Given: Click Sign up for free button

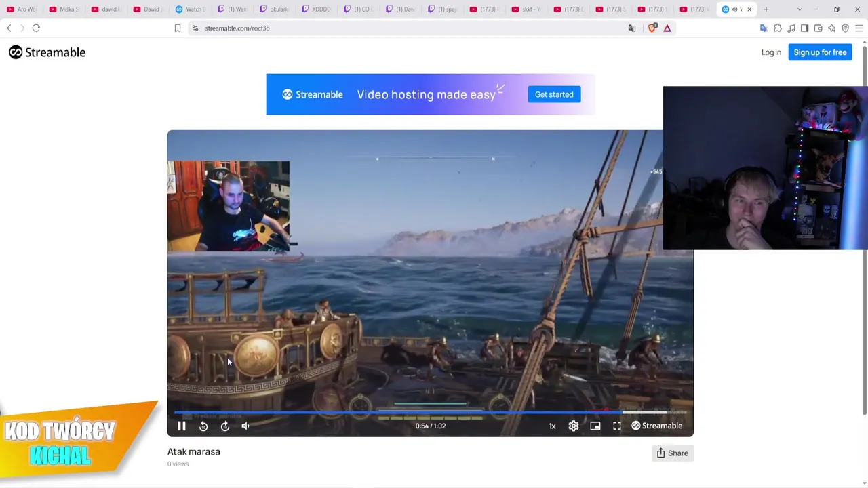Looking at the screenshot, I should (821, 52).
